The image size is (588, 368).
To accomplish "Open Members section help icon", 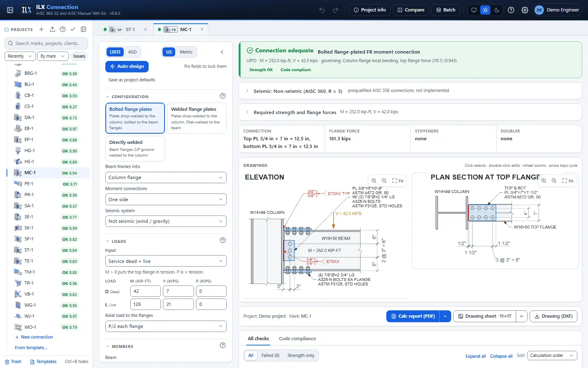I will (x=223, y=346).
